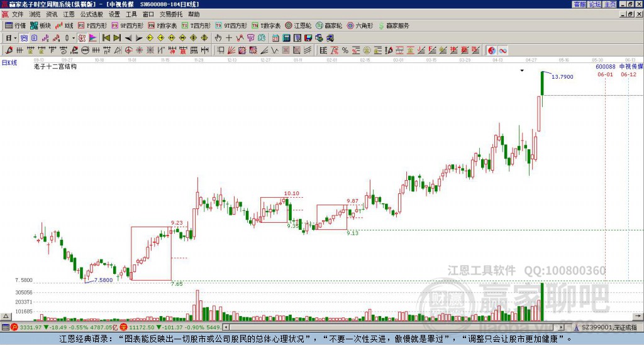Open the 公式选股 menu
This screenshot has height=345, width=644.
click(x=92, y=14)
